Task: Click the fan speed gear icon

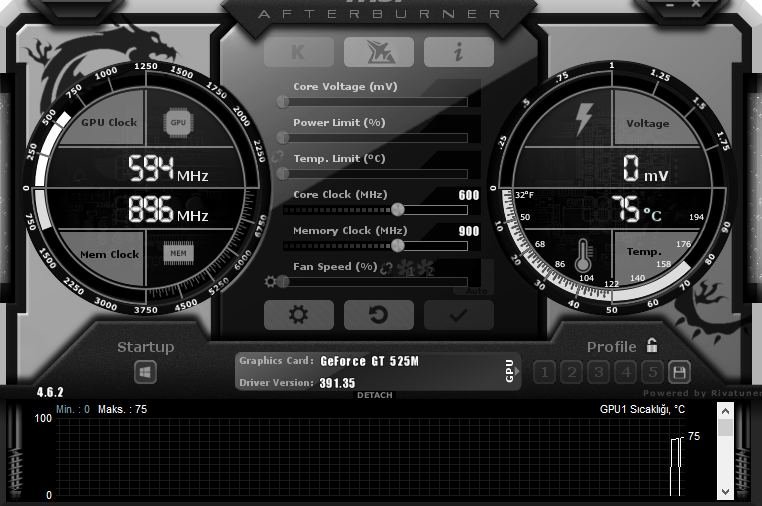Action: (x=270, y=281)
